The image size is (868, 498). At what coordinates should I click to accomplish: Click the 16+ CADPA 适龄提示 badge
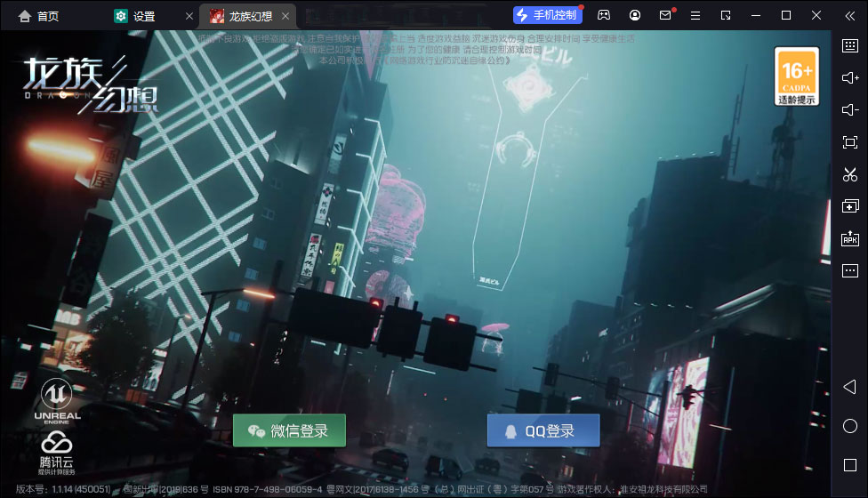point(797,76)
